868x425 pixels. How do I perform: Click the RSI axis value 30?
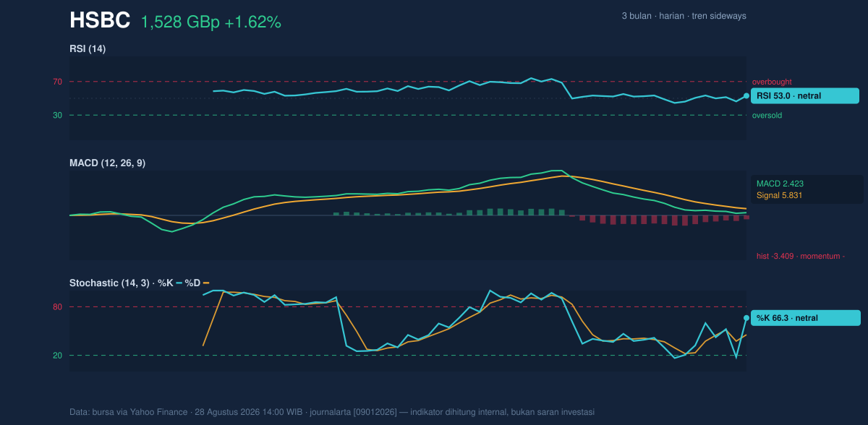click(57, 115)
